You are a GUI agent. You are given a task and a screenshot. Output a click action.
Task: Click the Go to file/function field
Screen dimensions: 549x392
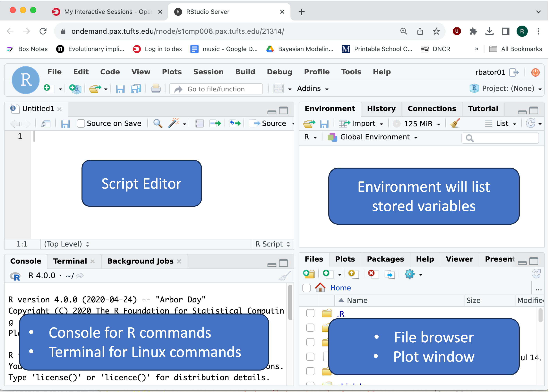pos(216,89)
